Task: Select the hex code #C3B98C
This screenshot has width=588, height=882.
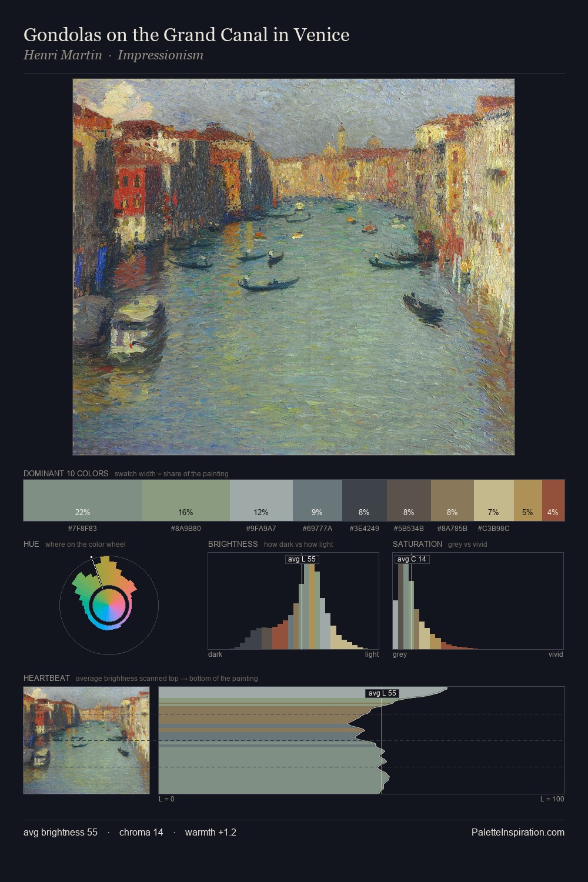Action: tap(494, 529)
